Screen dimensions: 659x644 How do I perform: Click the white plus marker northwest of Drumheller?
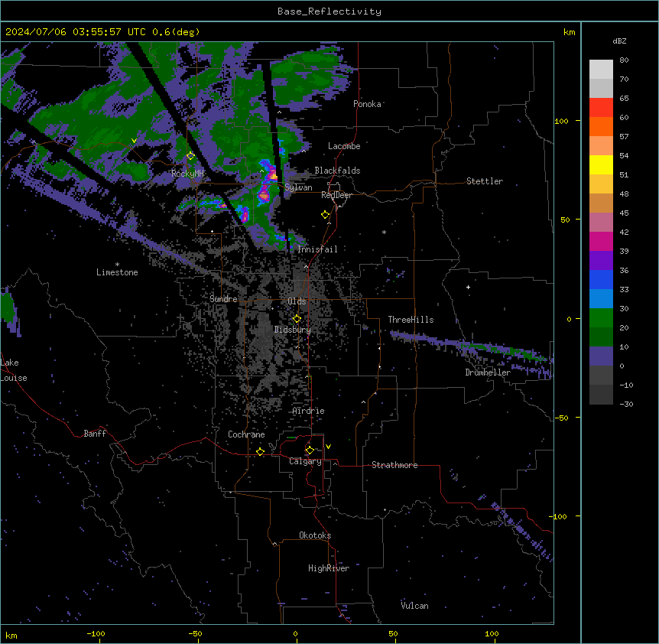tap(468, 287)
